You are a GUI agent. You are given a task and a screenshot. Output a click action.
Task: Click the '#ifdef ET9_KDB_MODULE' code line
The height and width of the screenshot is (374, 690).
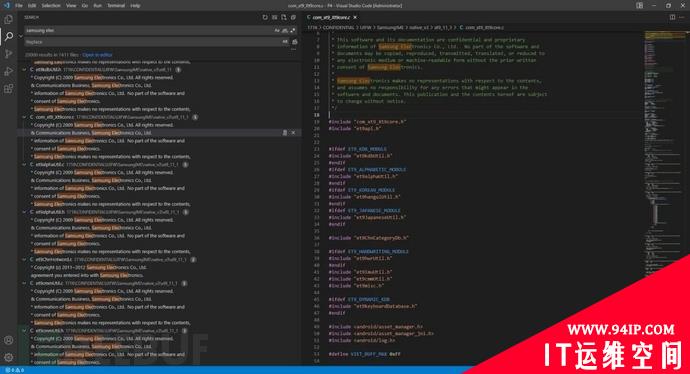[x=357, y=149]
